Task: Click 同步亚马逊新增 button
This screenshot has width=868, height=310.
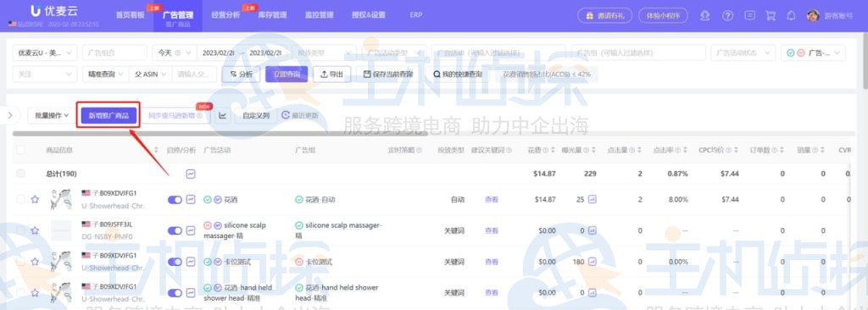Action: 175,115
